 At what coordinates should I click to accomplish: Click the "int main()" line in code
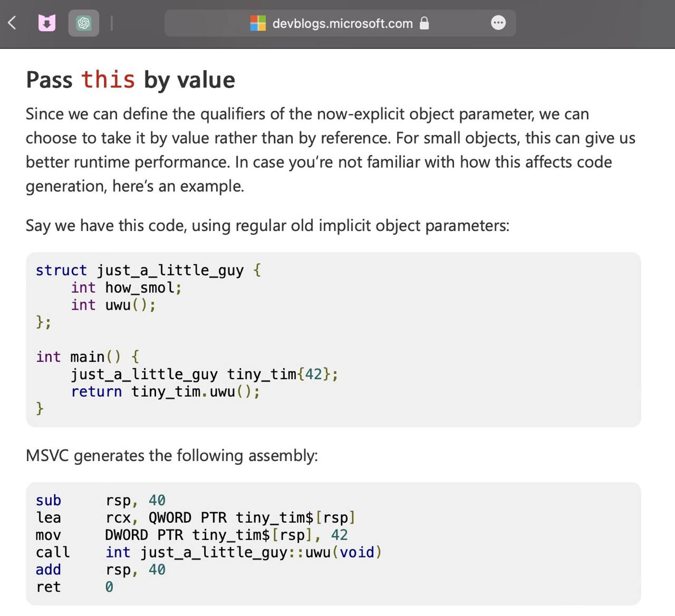[x=78, y=357]
